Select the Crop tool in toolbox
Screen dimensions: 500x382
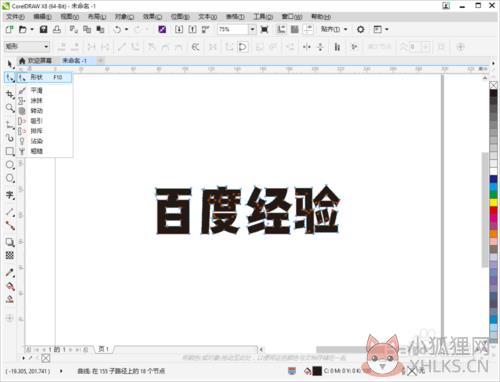click(x=10, y=95)
